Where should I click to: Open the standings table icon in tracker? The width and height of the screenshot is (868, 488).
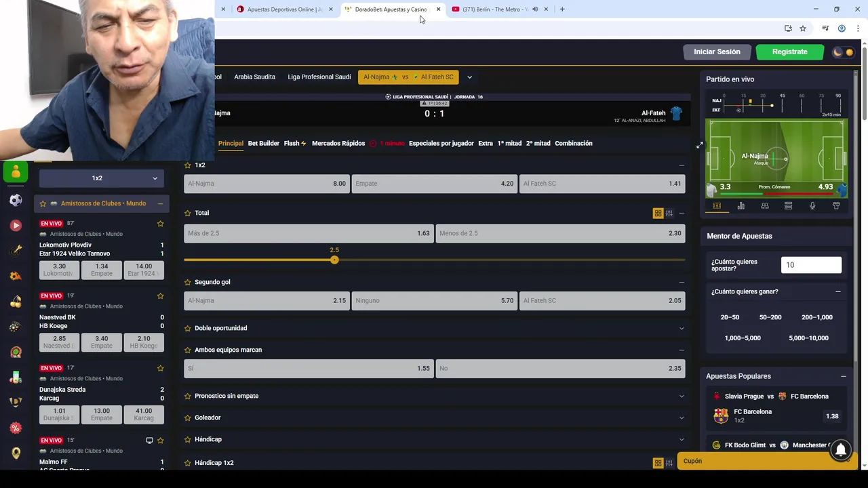[788, 206]
